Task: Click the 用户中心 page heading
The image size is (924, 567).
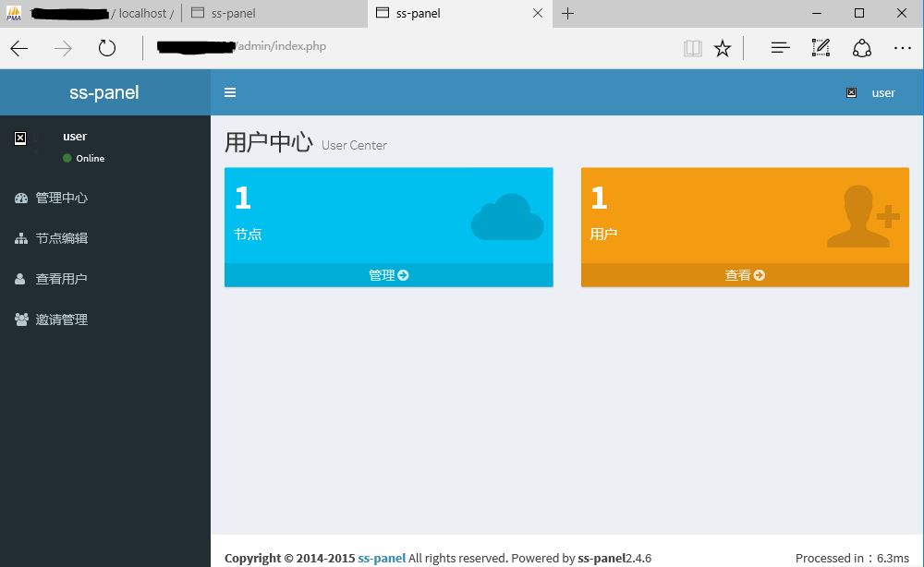Action: (269, 142)
